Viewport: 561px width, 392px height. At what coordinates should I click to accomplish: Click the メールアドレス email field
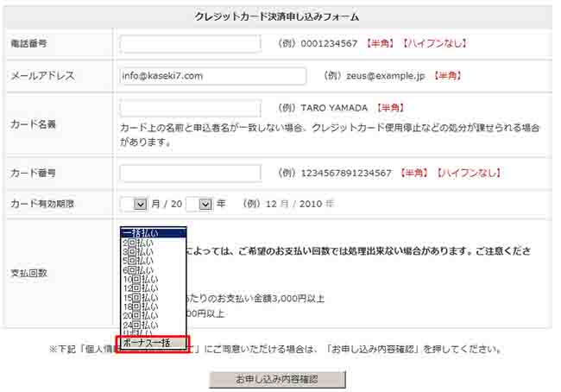[212, 76]
